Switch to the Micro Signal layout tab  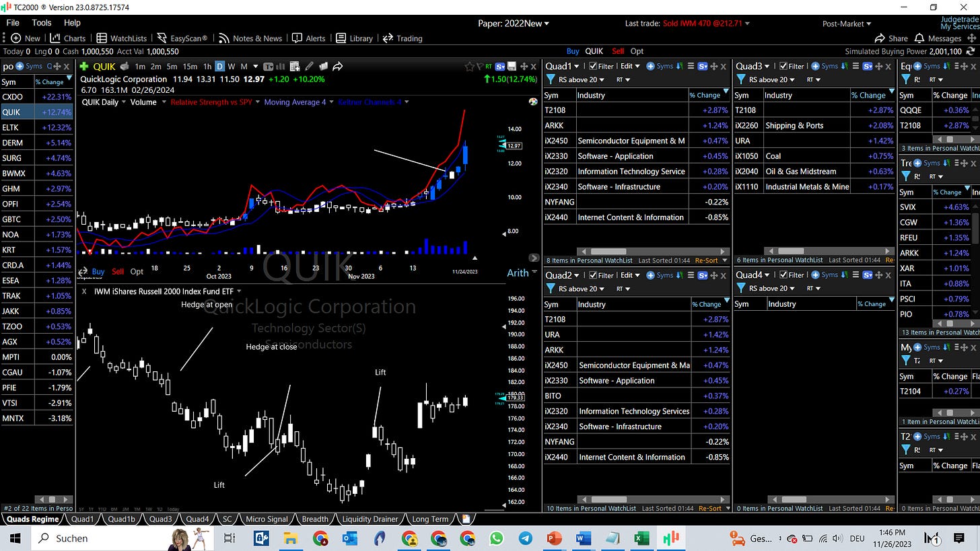point(267,519)
